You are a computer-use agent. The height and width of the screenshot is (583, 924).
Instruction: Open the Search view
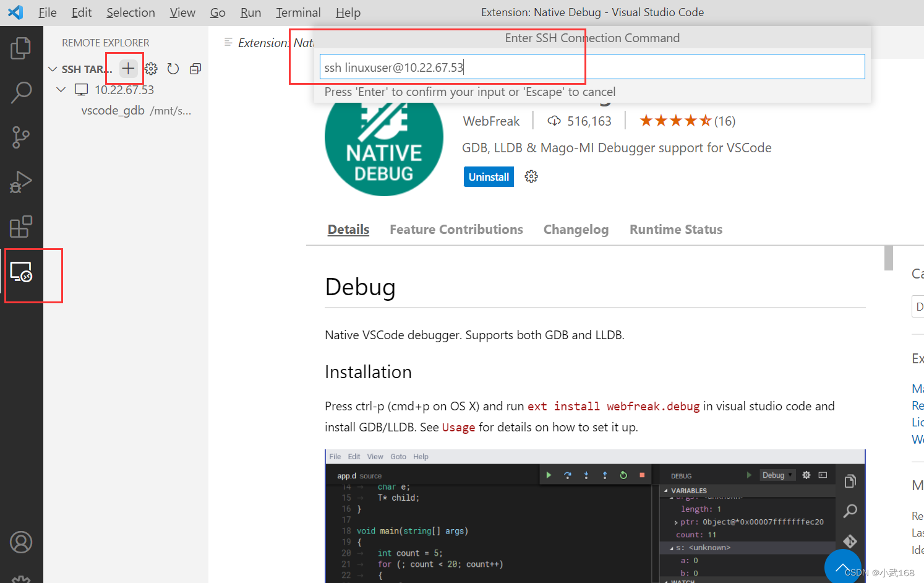pos(21,92)
